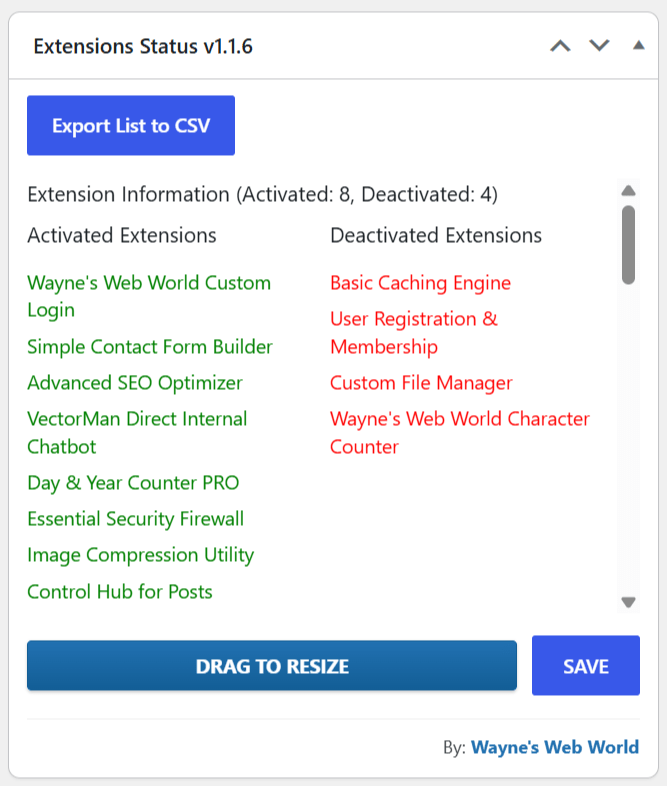Select Image Compression Utility entry

pyautogui.click(x=140, y=555)
